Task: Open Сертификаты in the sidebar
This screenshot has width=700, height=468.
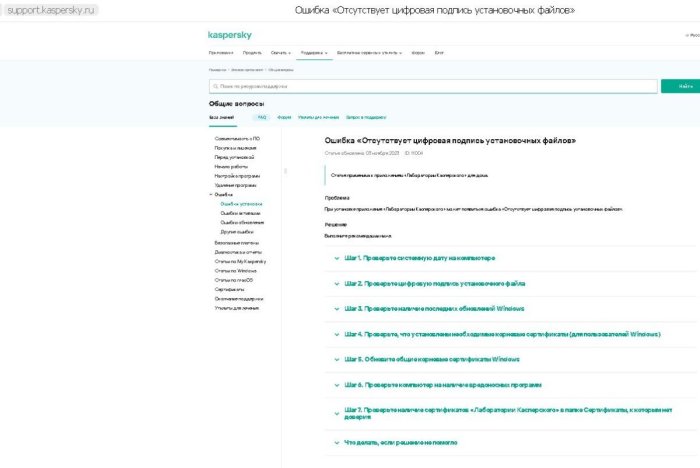Action: 229,290
